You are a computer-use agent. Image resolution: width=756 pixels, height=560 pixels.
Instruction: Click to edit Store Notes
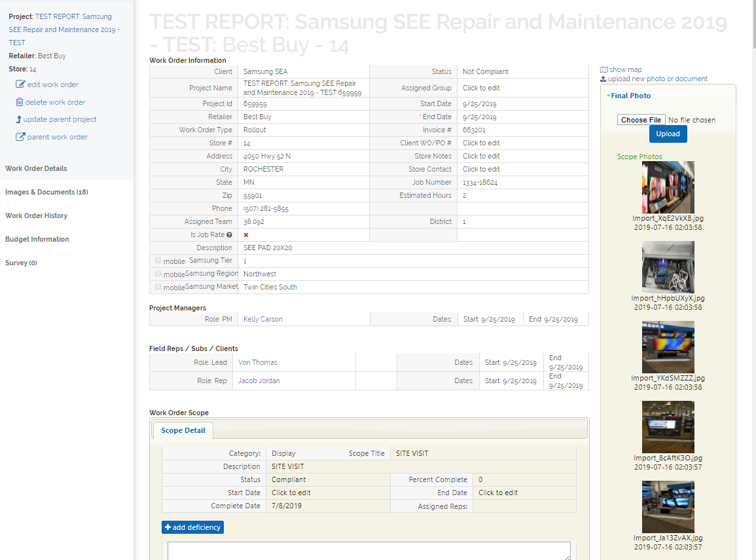click(x=481, y=156)
